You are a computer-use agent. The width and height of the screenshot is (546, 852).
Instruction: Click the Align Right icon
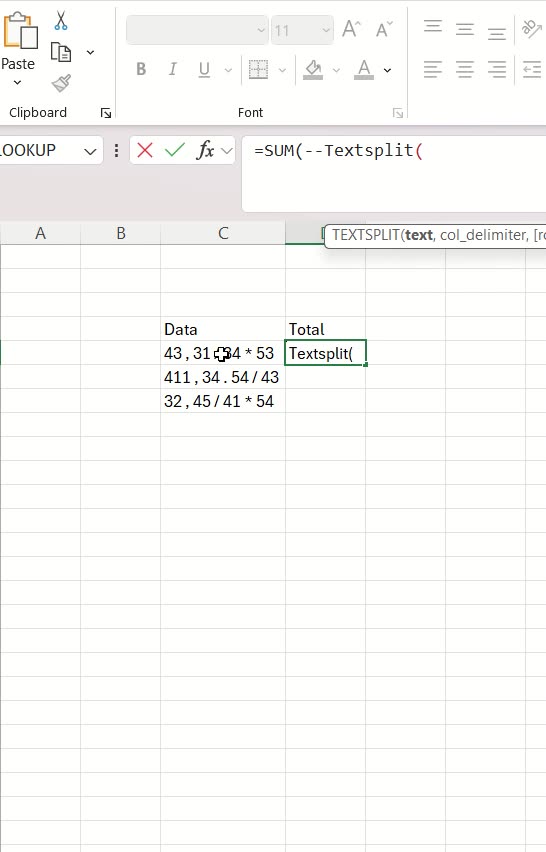click(x=497, y=70)
